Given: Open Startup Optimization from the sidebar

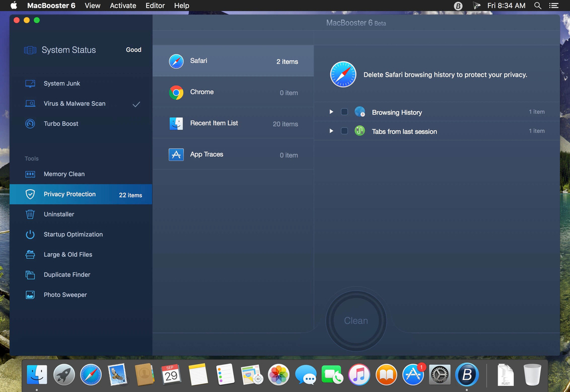Looking at the screenshot, I should [x=73, y=234].
